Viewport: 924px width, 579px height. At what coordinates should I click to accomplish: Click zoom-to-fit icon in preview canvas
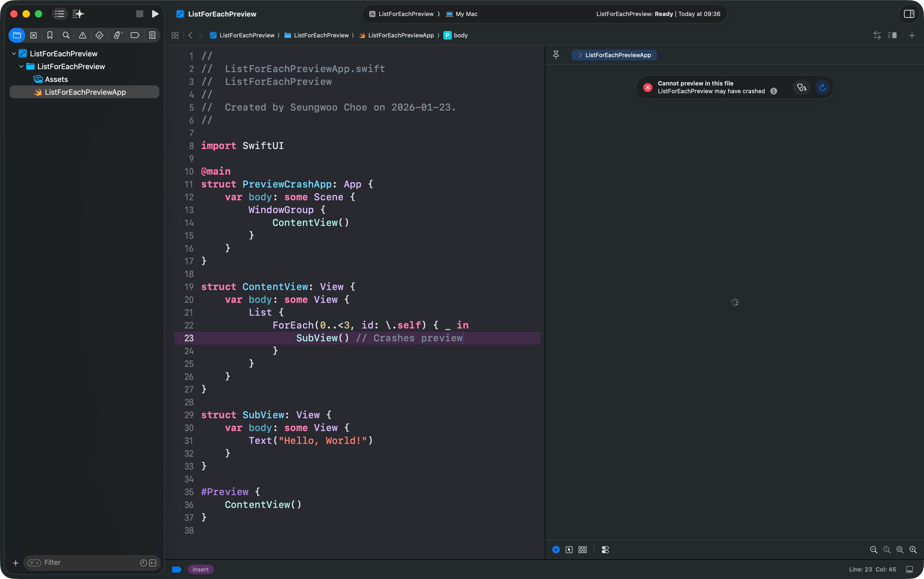(x=899, y=550)
